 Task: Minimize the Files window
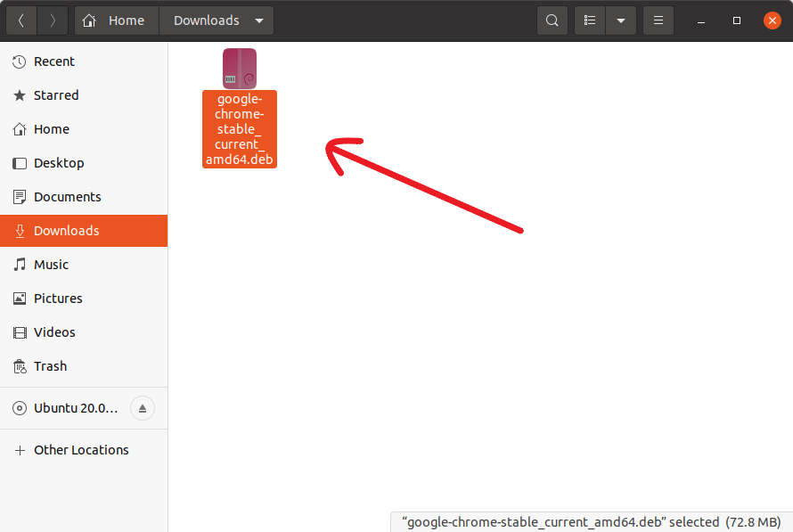tap(701, 20)
